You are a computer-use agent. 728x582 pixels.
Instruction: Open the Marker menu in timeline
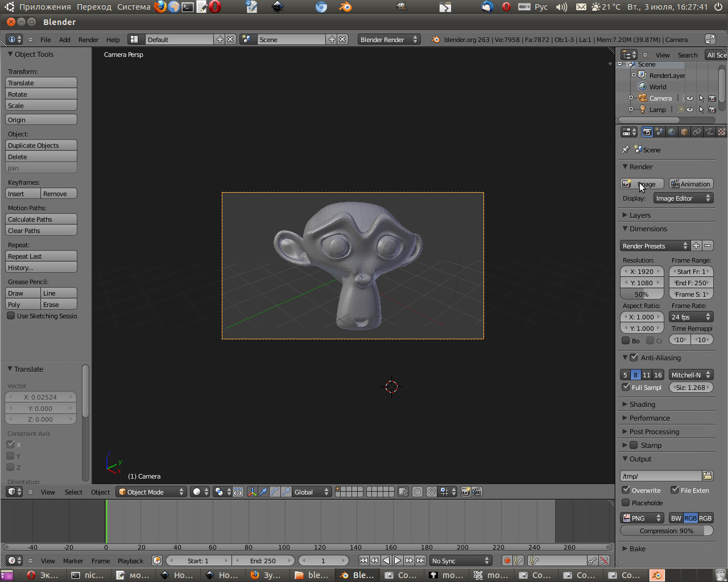[x=73, y=560]
